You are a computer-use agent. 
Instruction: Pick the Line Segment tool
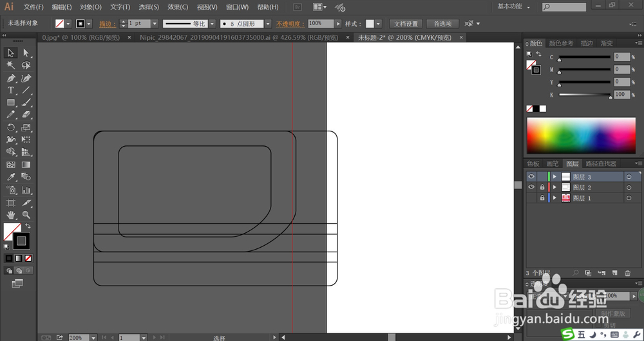[26, 90]
